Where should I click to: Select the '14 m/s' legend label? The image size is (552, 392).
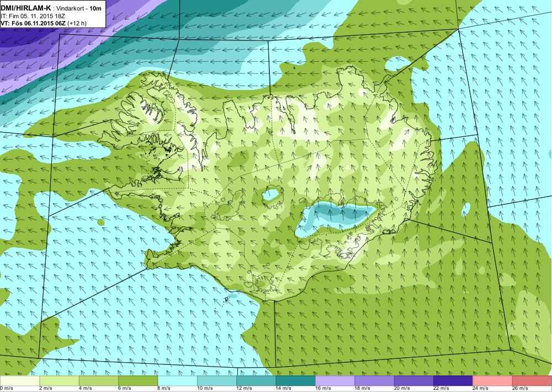(x=284, y=388)
